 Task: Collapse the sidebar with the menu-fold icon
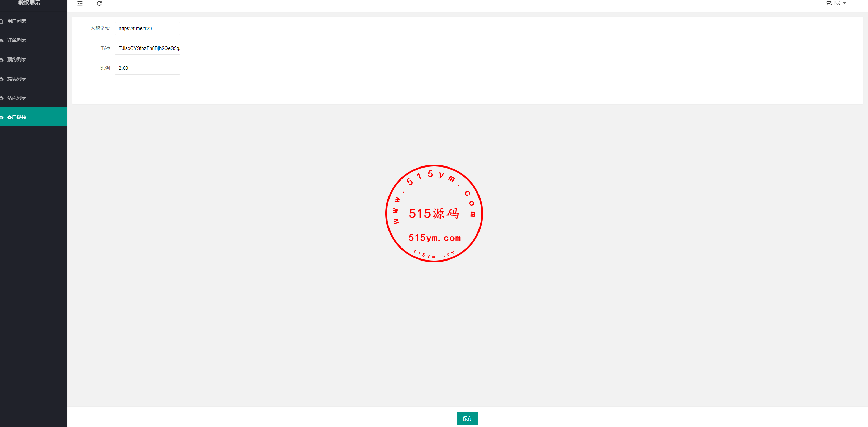click(80, 3)
